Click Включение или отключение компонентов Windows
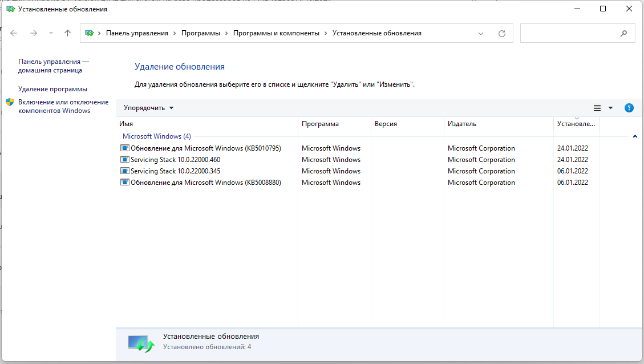 (63, 106)
